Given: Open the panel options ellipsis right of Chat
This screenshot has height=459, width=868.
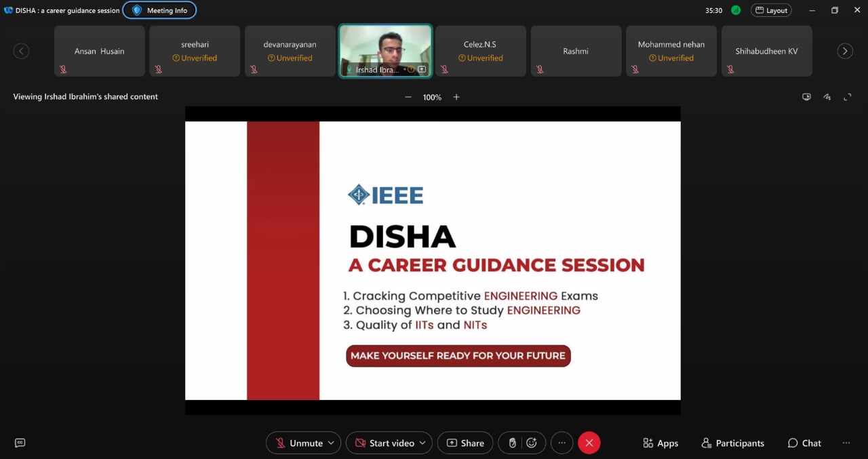Looking at the screenshot, I should (x=846, y=443).
